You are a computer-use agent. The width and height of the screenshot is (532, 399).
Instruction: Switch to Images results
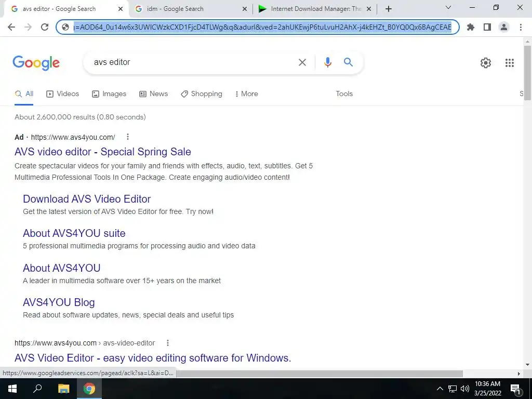click(109, 94)
